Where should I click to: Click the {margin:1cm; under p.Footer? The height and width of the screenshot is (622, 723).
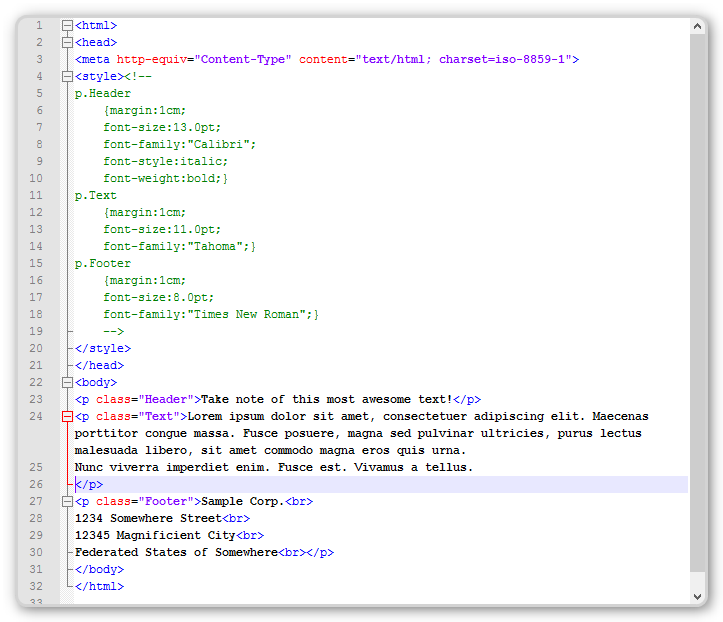pyautogui.click(x=145, y=280)
